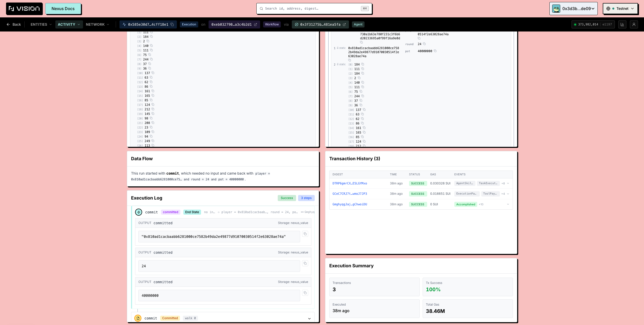
Task: Click the checkpoint counter 373,982,014
Action: 588,24
